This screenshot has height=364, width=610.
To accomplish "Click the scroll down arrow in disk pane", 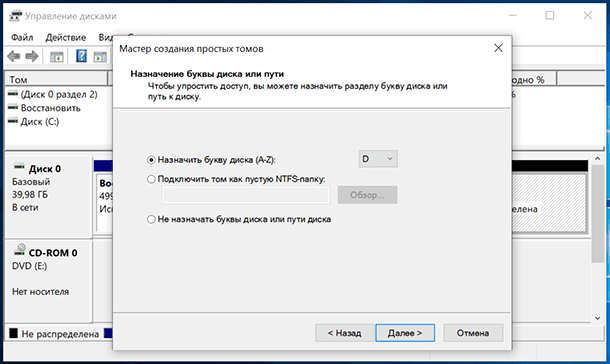I will (598, 318).
